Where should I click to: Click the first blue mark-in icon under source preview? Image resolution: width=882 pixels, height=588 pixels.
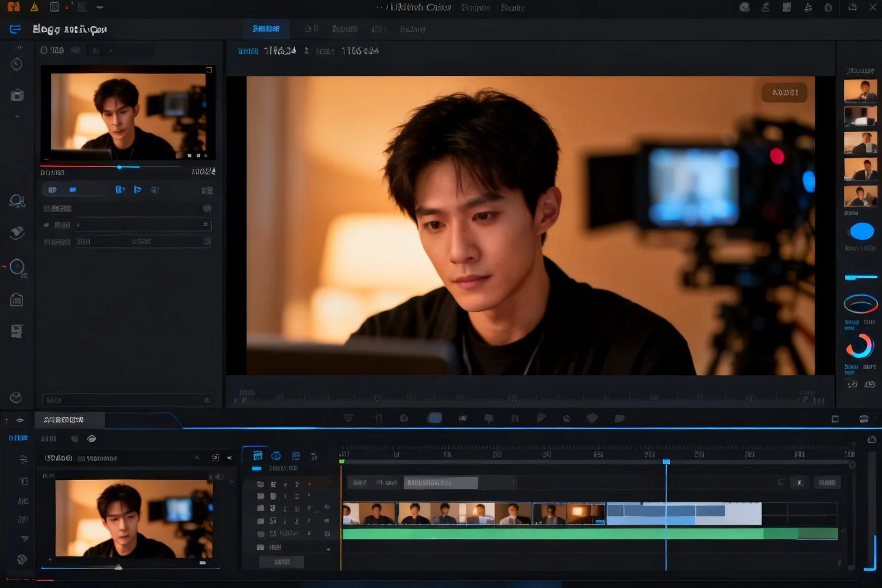click(120, 189)
